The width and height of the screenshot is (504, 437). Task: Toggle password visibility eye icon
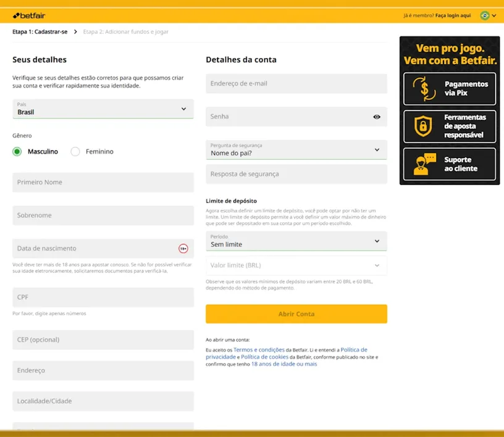click(x=377, y=117)
